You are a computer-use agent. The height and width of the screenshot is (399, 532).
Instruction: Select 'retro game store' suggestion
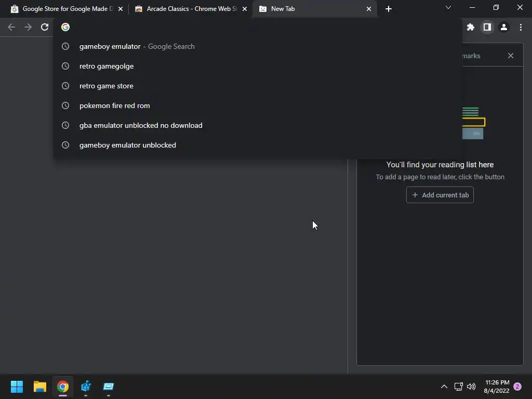coord(258,86)
